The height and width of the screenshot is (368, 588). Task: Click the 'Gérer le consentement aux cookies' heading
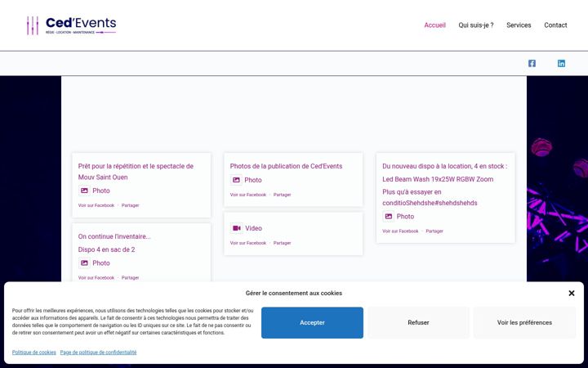294,293
